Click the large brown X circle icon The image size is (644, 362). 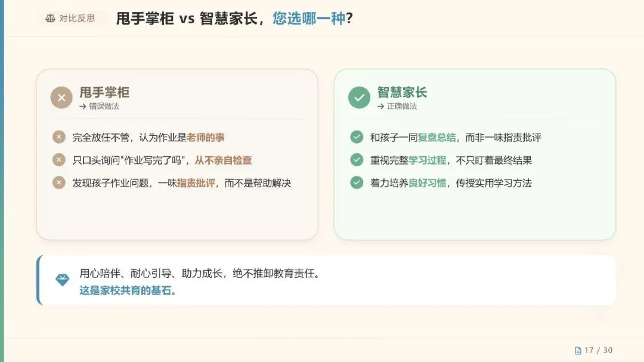coord(61,97)
